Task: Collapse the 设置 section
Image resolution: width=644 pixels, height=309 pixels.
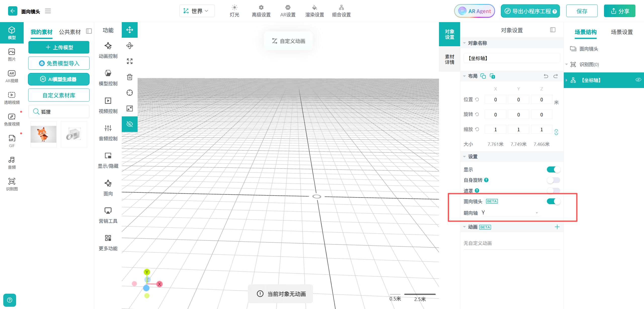Action: tap(464, 157)
